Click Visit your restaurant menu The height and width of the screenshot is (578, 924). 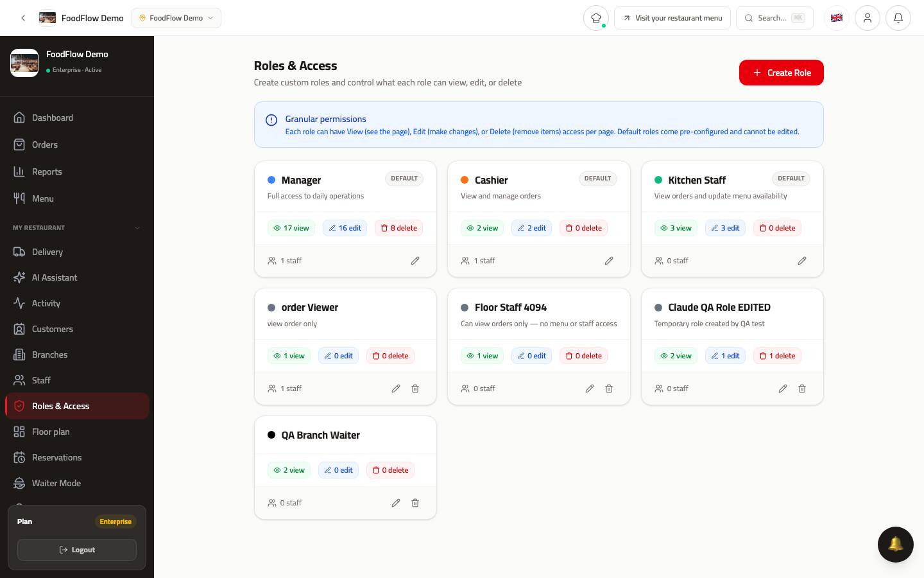tap(672, 18)
